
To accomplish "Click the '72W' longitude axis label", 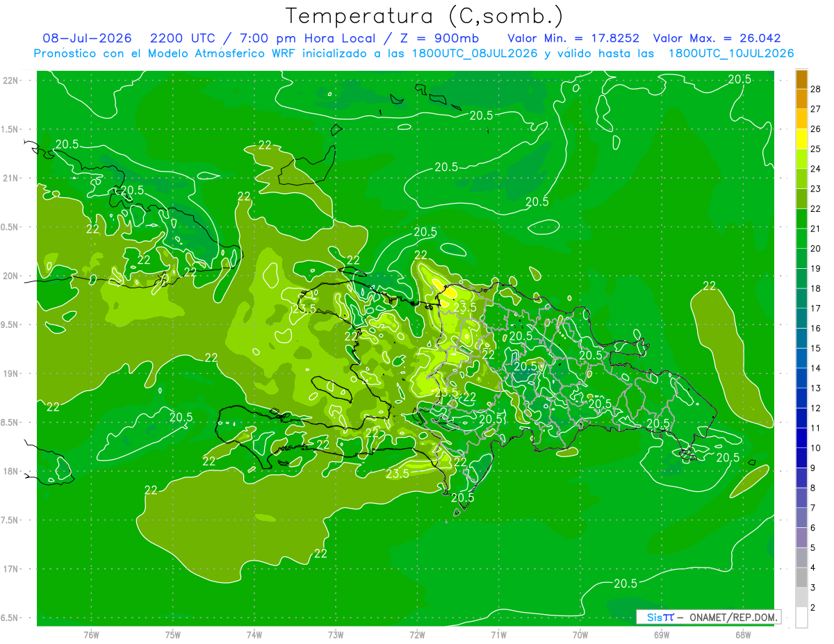I will (417, 636).
